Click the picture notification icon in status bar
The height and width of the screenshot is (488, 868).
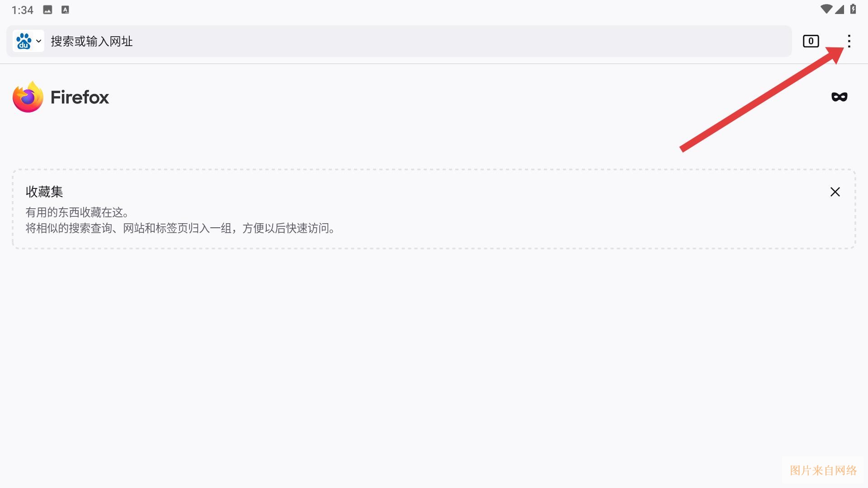coord(47,10)
